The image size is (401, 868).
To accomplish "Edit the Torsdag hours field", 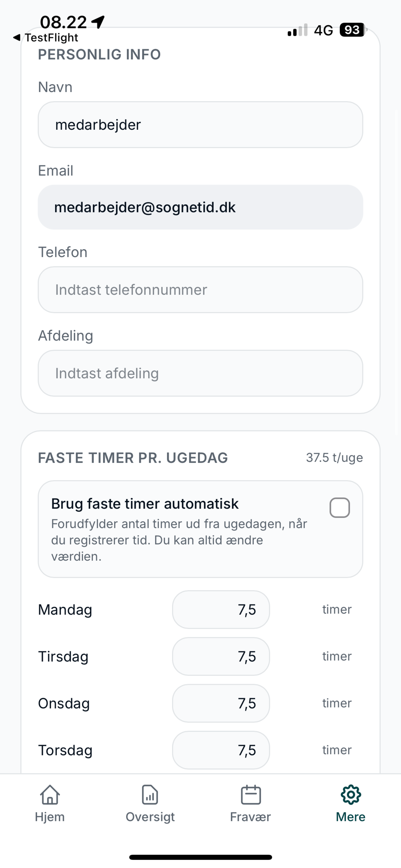I will 221,750.
